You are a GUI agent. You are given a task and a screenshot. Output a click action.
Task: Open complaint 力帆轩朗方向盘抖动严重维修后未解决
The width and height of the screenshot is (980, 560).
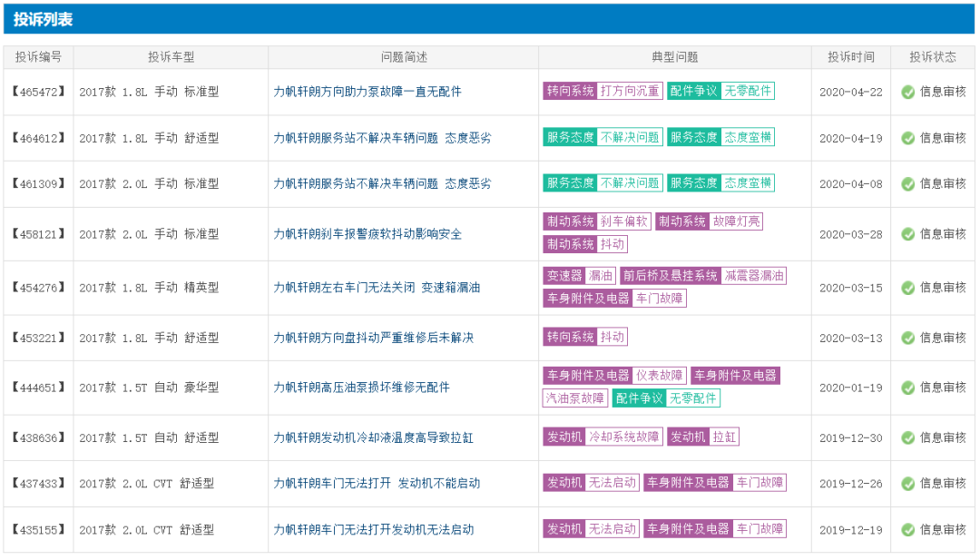coord(373,338)
